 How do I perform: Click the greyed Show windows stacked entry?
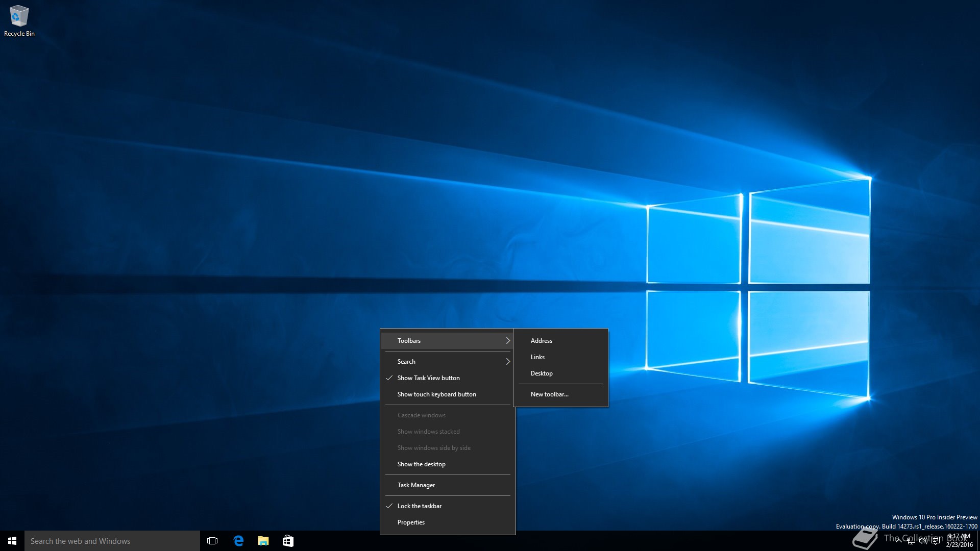pos(448,432)
